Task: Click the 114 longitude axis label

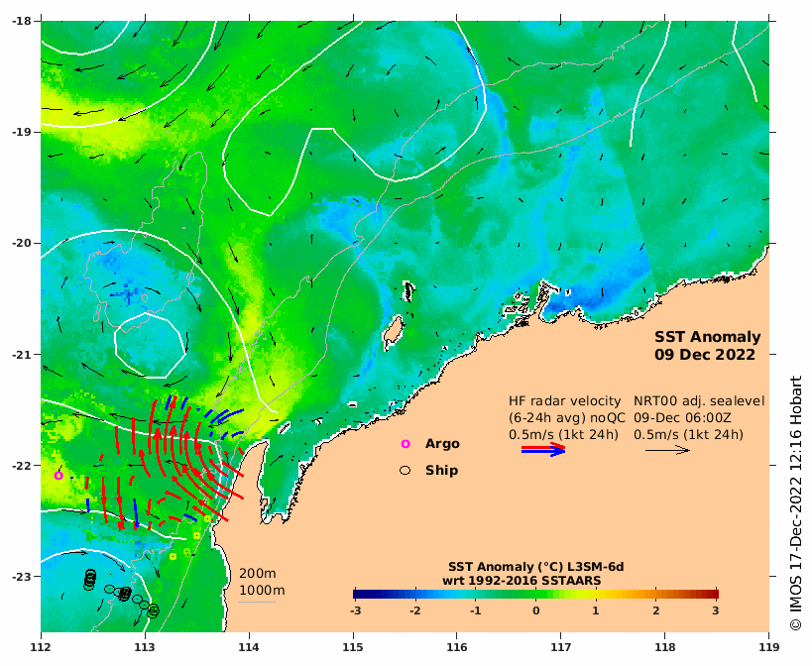Action: 249,647
